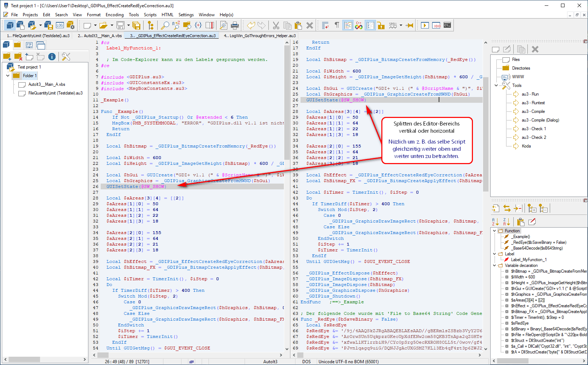Select au3 - Compile (Dialog) tool entry
Image resolution: width=588 pixels, height=365 pixels.
pyautogui.click(x=540, y=120)
